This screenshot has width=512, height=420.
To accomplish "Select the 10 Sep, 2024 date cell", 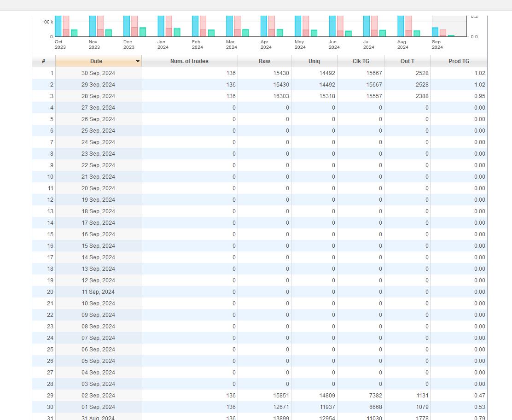I will 98,303.
